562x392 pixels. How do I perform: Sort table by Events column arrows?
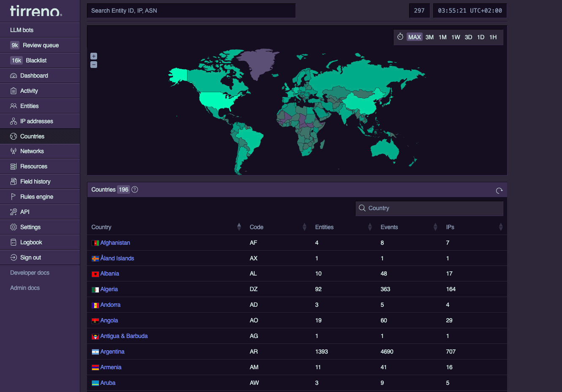435,227
